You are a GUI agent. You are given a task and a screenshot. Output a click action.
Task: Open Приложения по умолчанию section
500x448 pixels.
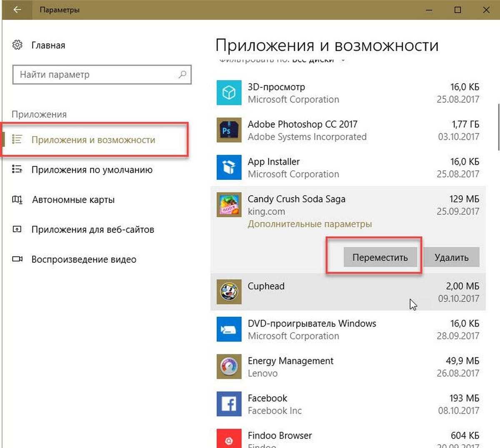(x=92, y=170)
